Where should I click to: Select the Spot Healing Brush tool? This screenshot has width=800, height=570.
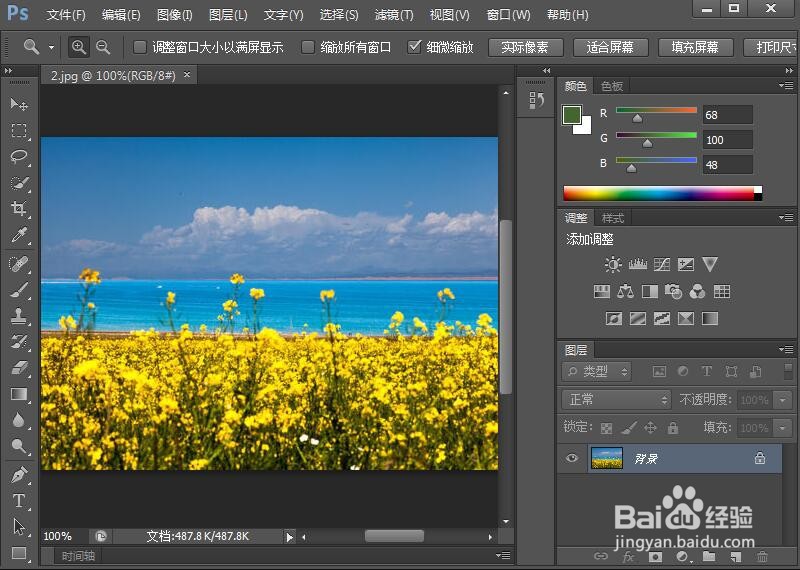tap(19, 264)
